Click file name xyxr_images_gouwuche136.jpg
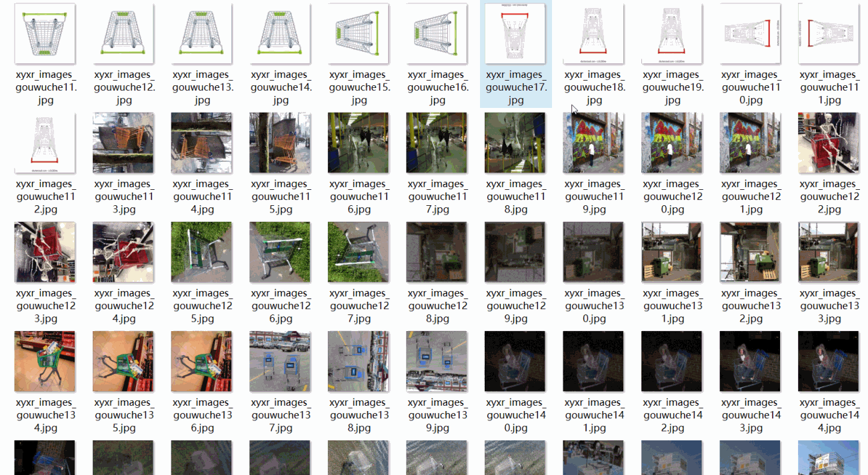Viewport: 868px width, 475px height. click(x=202, y=415)
